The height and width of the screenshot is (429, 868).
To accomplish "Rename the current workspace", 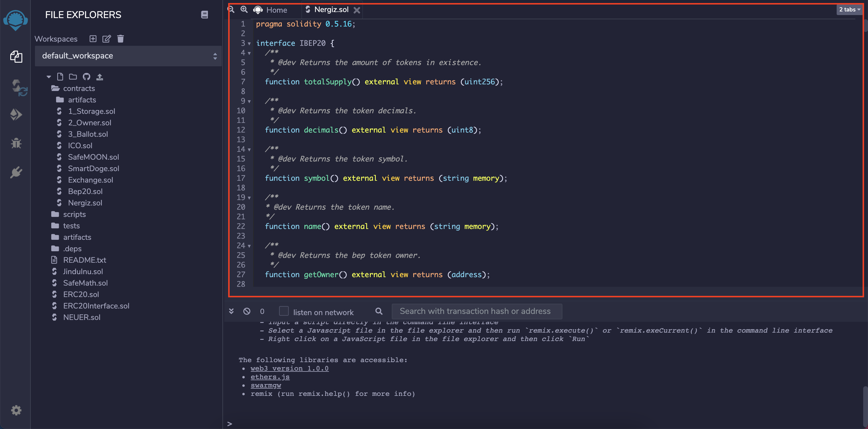I will coord(106,39).
